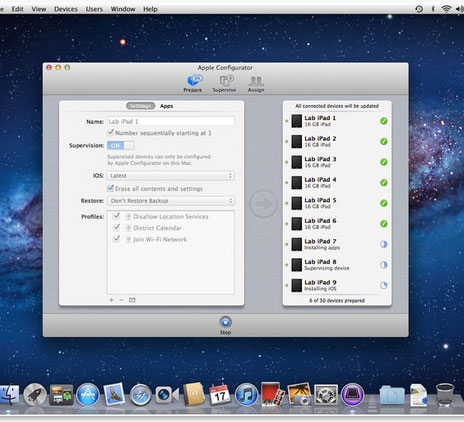Screen dimensions: 464x422
Task: Open the Documents folder stack in the Dock
Action: click(x=392, y=395)
